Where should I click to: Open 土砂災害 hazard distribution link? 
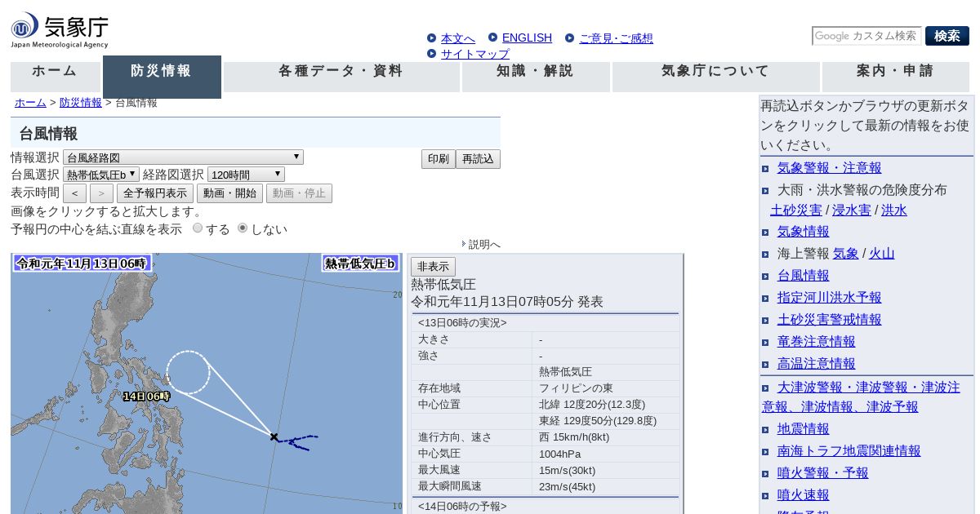[796, 210]
